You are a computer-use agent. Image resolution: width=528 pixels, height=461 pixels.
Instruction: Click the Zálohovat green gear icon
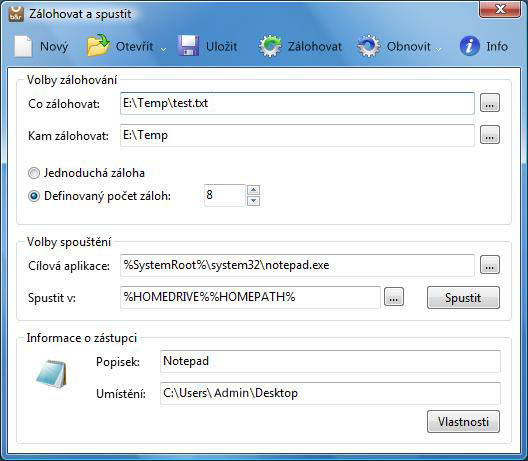(270, 46)
